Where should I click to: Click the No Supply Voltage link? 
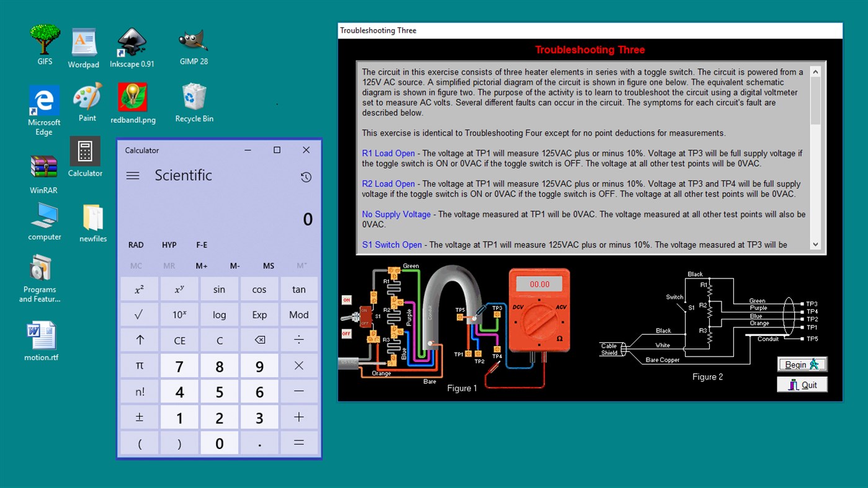point(396,214)
